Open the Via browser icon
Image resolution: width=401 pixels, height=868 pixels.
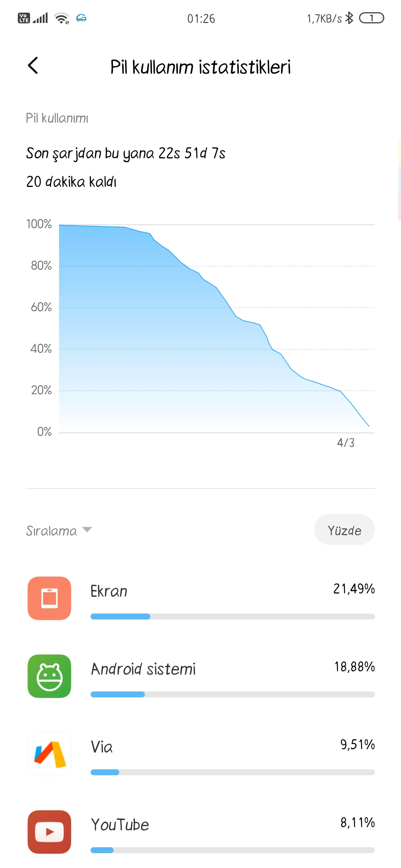[49, 754]
